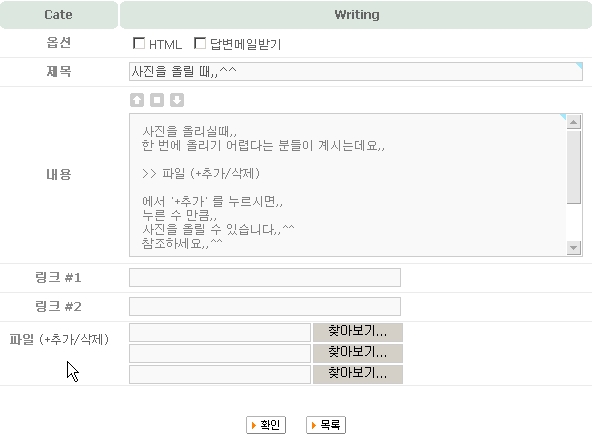The image size is (593, 438).
Task: Click the 확인 confirm button
Action: click(266, 425)
